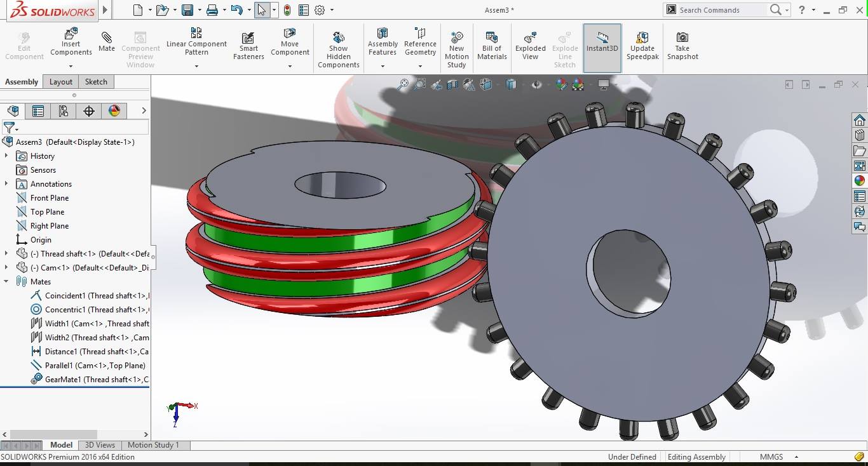
Task: Click the Zoom to Fit magnifier
Action: click(403, 84)
